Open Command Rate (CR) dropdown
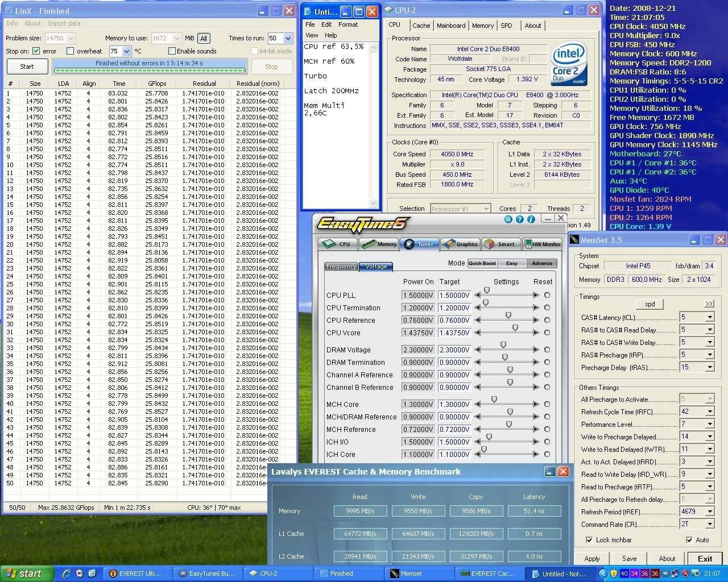The height and width of the screenshot is (582, 728). point(709,525)
